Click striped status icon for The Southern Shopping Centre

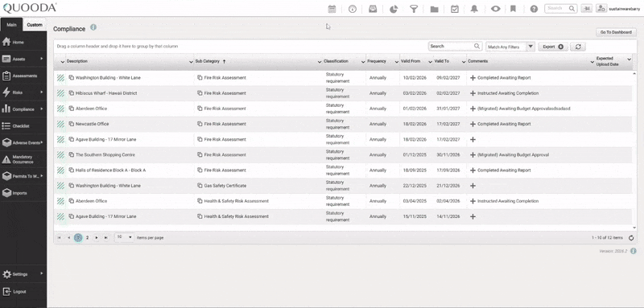tap(61, 155)
